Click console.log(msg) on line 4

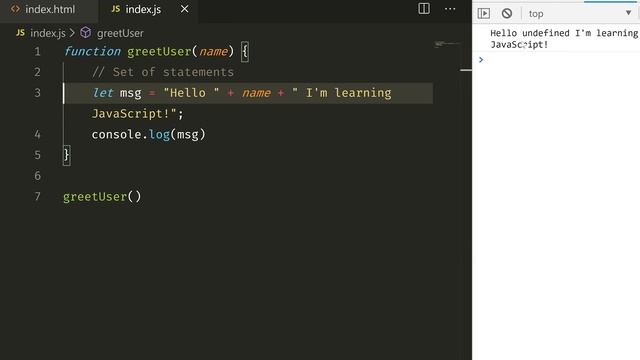[x=149, y=134]
